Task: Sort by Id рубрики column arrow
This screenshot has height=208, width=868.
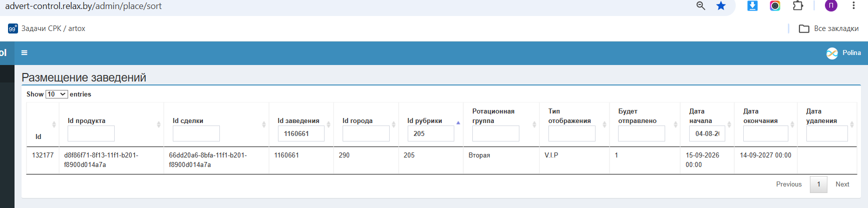Action: pos(458,122)
